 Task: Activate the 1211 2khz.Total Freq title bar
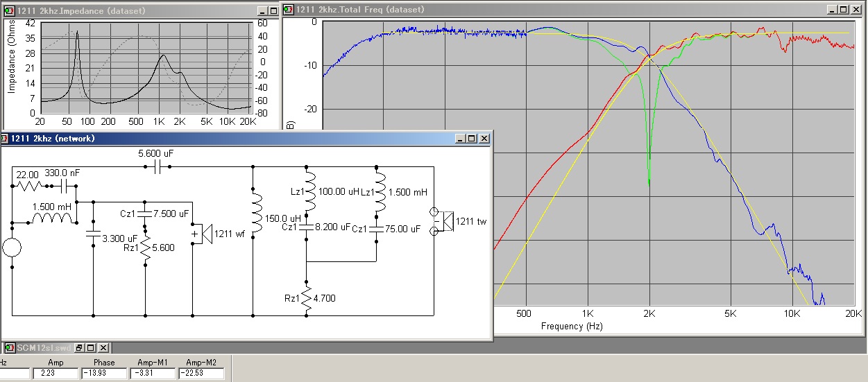575,10
